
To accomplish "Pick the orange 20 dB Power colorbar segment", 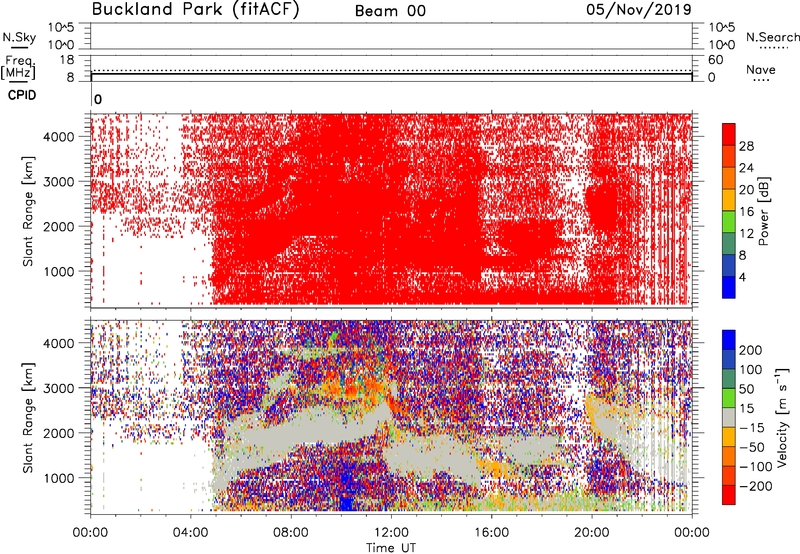I will click(x=729, y=178).
